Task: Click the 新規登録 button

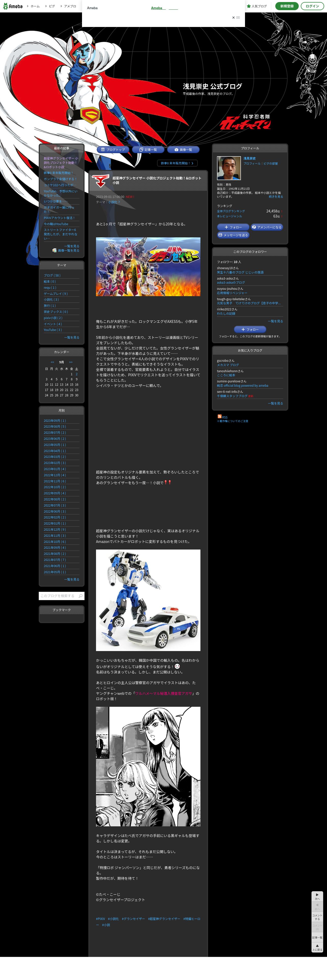Action: pyautogui.click(x=287, y=6)
